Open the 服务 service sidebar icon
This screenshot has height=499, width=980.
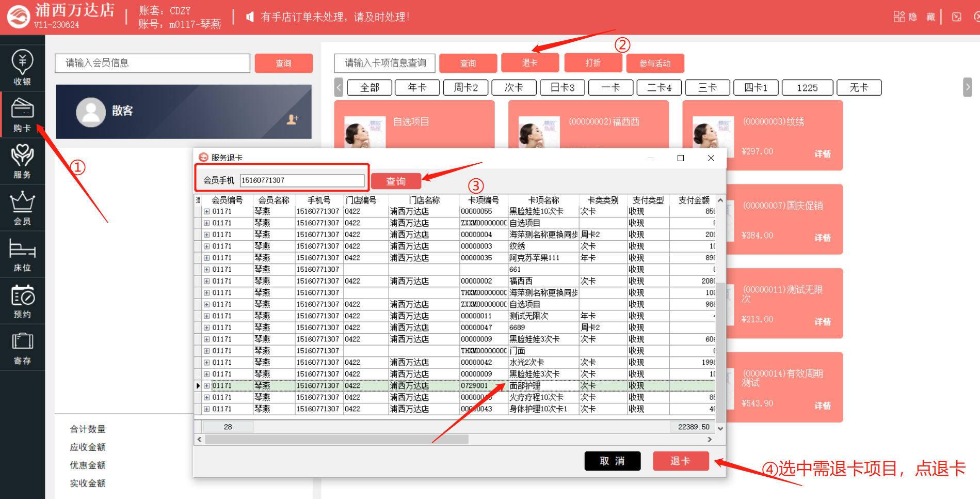pyautogui.click(x=22, y=161)
